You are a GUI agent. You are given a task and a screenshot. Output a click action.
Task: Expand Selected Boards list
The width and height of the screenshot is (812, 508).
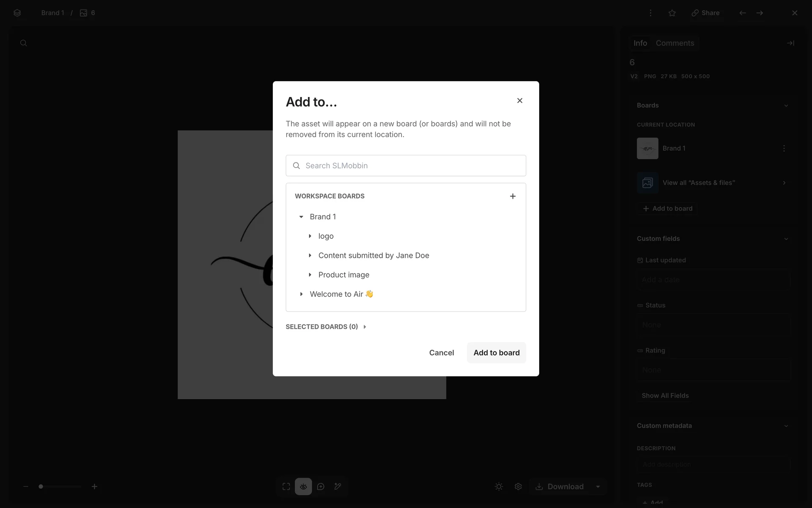click(x=365, y=327)
